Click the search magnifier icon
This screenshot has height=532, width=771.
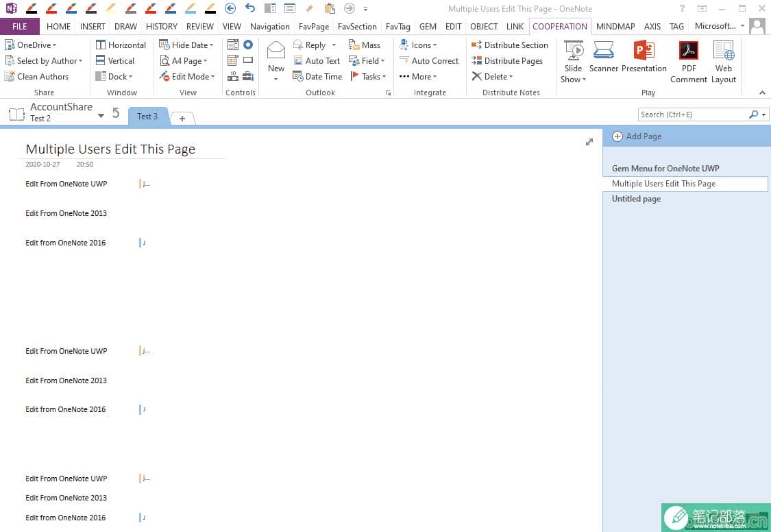(753, 114)
